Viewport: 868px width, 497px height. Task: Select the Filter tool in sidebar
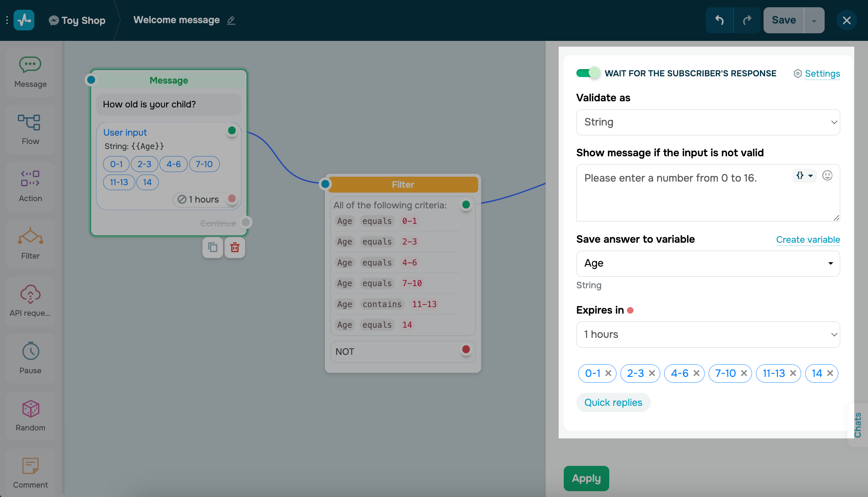click(30, 243)
